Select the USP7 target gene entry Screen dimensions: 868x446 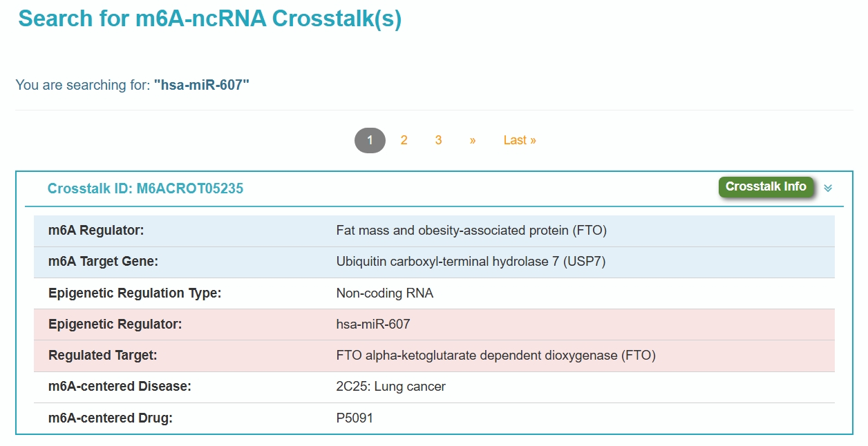(x=471, y=262)
